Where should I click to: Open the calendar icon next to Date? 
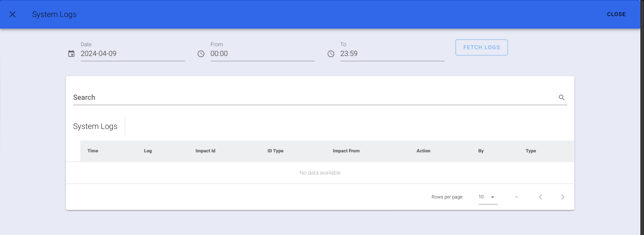[x=71, y=54]
